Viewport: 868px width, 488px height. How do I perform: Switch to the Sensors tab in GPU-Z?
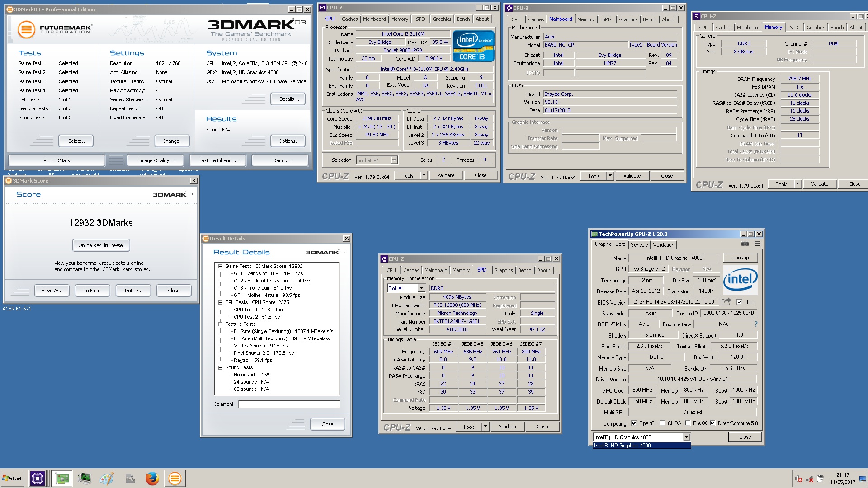(639, 245)
